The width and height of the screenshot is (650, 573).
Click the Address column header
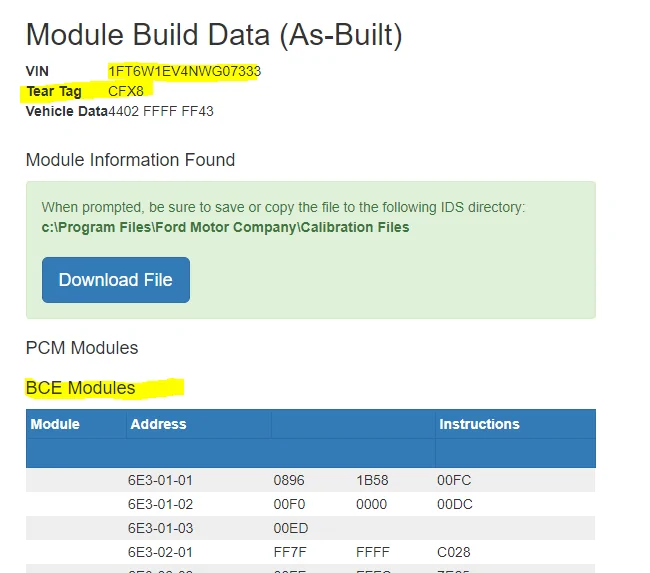[158, 424]
